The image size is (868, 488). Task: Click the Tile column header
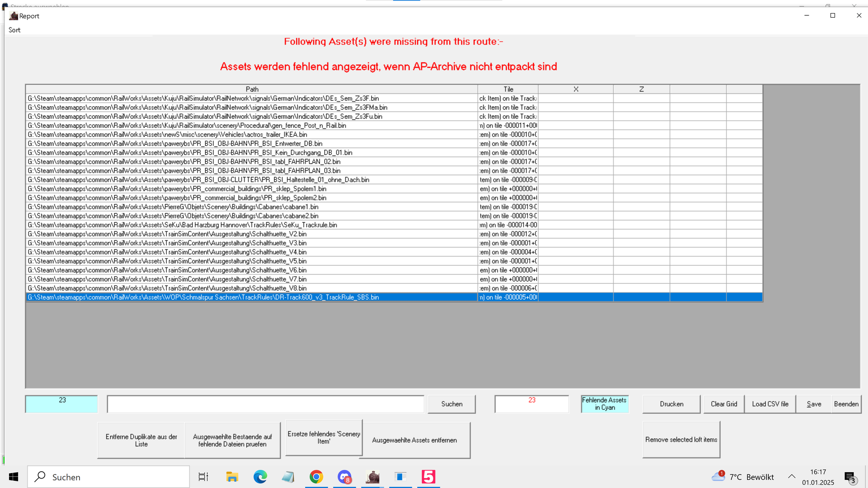508,89
